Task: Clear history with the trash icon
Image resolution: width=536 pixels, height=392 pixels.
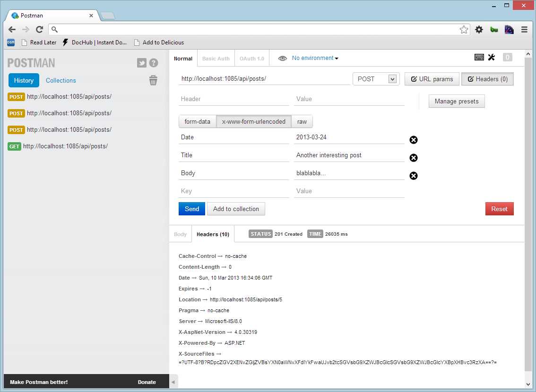Action: pyautogui.click(x=153, y=80)
